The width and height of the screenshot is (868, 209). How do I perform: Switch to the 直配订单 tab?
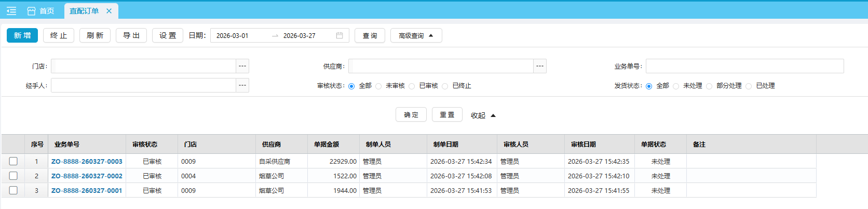[x=84, y=11]
